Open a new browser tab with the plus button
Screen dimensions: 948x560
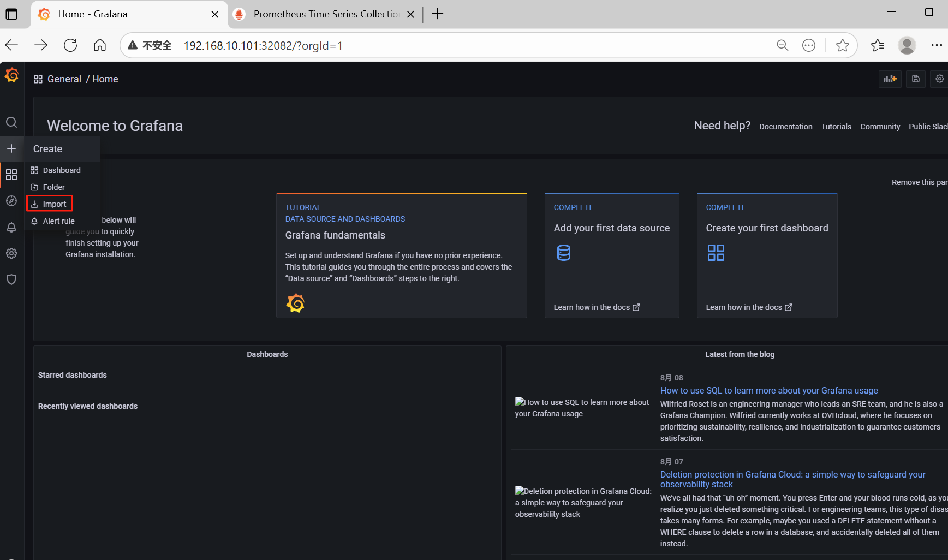438,14
